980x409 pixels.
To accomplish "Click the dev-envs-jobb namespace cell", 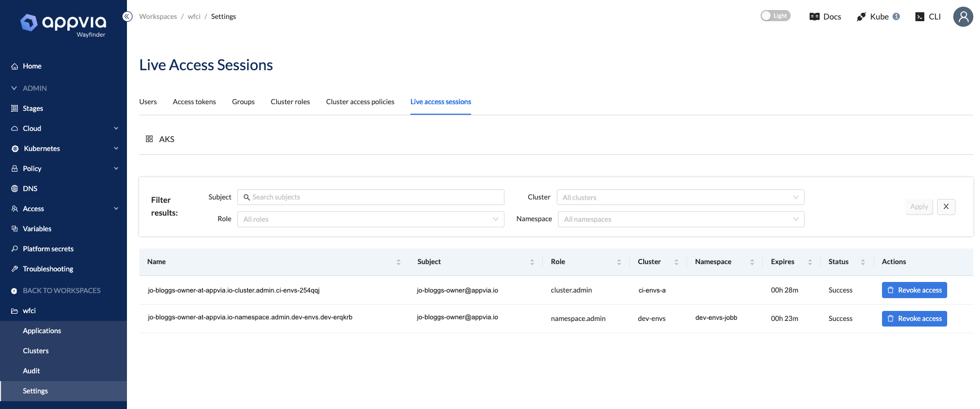I will coord(716,318).
